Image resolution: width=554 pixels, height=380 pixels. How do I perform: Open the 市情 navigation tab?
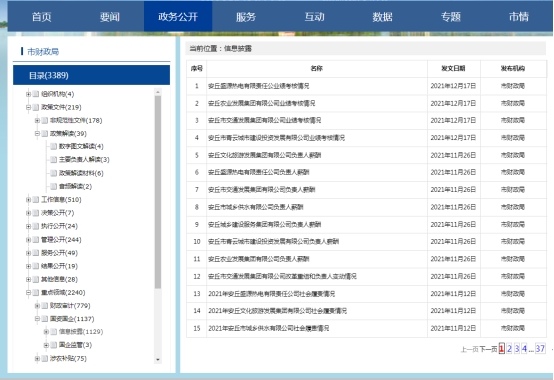[x=519, y=17]
